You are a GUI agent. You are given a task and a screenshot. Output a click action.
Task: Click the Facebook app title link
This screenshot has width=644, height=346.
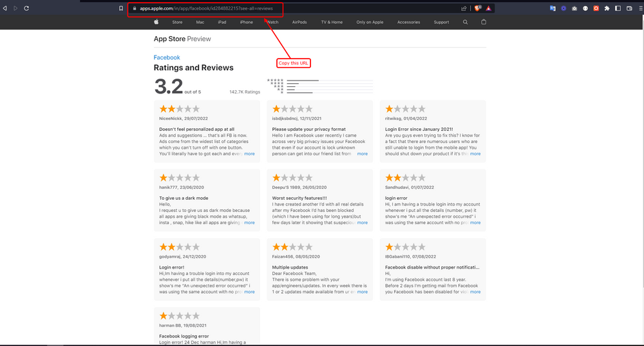pos(167,57)
